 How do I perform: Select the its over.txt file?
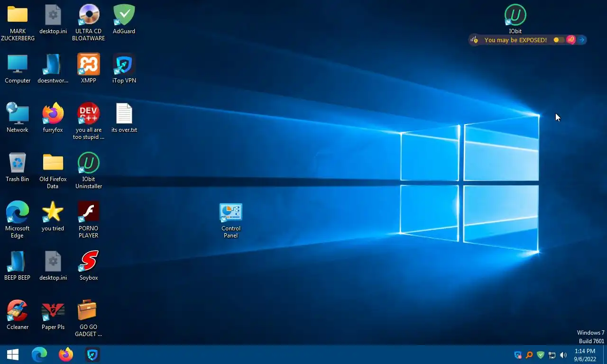[x=124, y=114]
